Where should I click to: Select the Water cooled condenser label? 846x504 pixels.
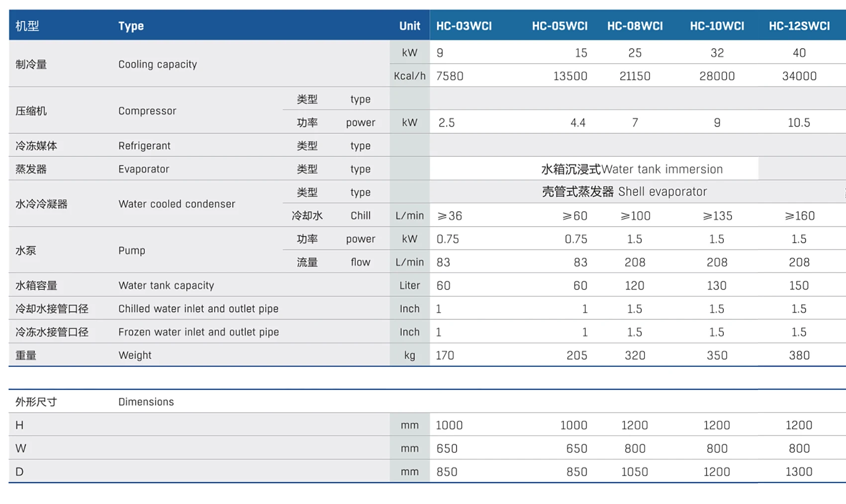[x=177, y=204]
